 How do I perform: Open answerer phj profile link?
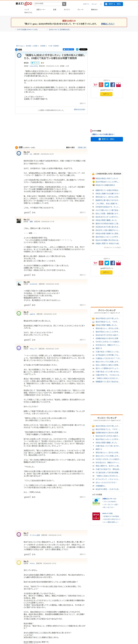31,154
